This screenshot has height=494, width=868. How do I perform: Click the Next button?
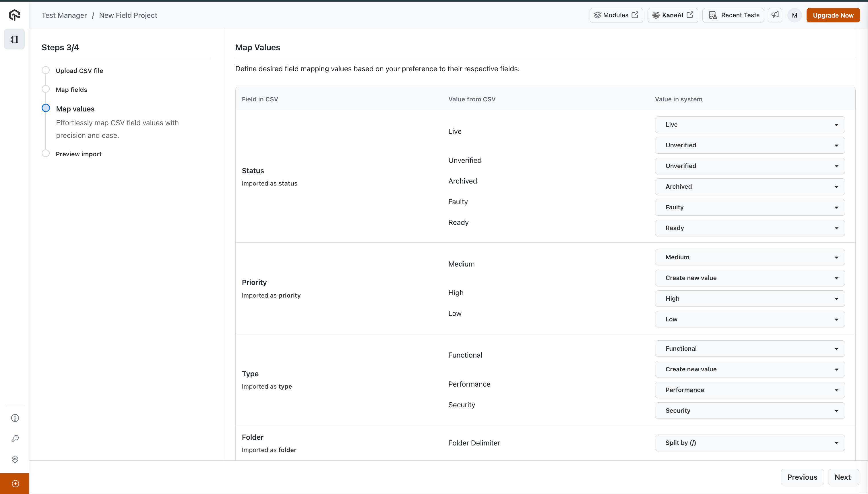click(842, 477)
